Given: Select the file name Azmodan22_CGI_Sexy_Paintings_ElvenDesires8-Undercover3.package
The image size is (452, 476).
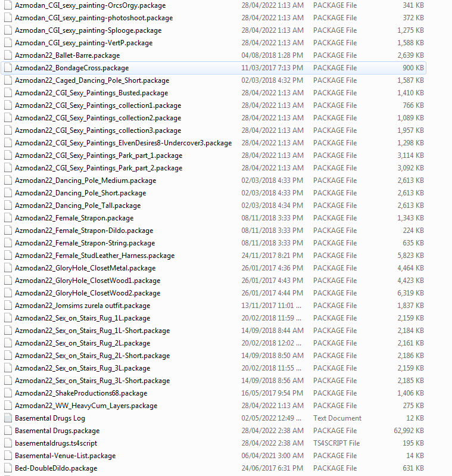Looking at the screenshot, I should coord(123,143).
